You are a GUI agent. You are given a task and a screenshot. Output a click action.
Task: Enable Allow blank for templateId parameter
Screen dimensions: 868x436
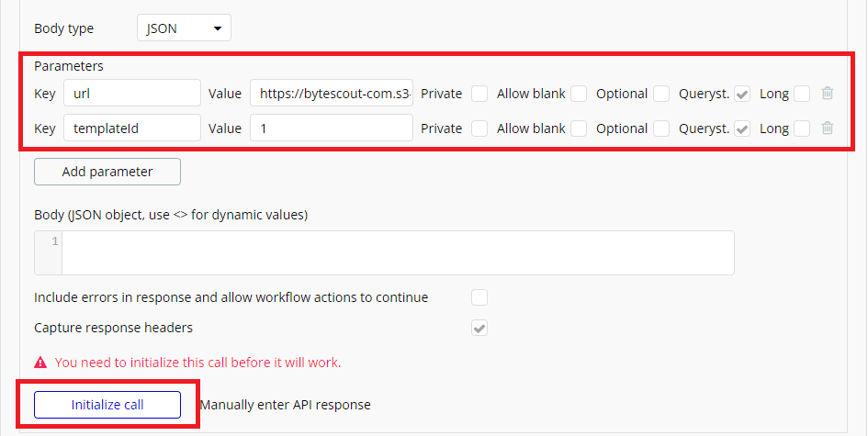point(579,129)
